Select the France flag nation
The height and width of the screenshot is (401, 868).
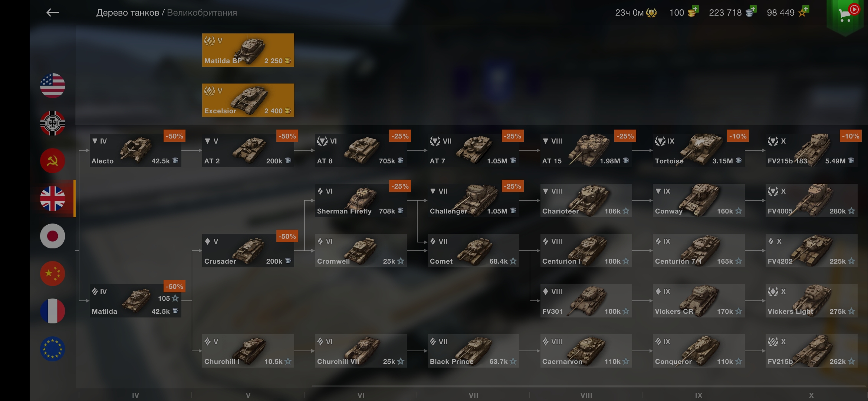52,311
